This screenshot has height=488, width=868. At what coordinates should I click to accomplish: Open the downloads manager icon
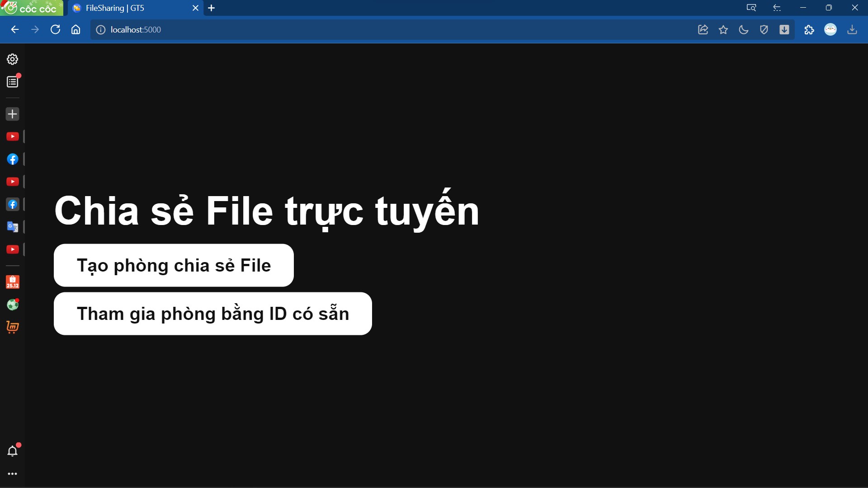pos(853,29)
